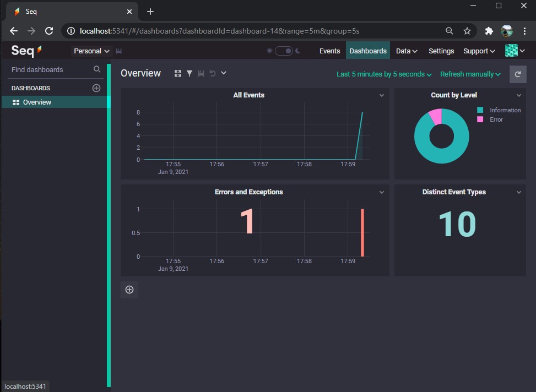Click the dashboard search magnifier icon
The height and width of the screenshot is (392, 536).
(97, 69)
